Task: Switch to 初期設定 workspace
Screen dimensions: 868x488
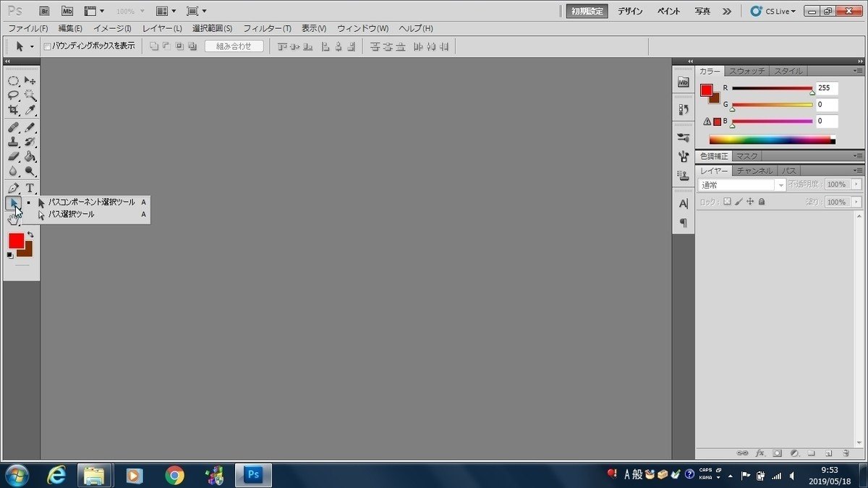Action: pos(587,11)
